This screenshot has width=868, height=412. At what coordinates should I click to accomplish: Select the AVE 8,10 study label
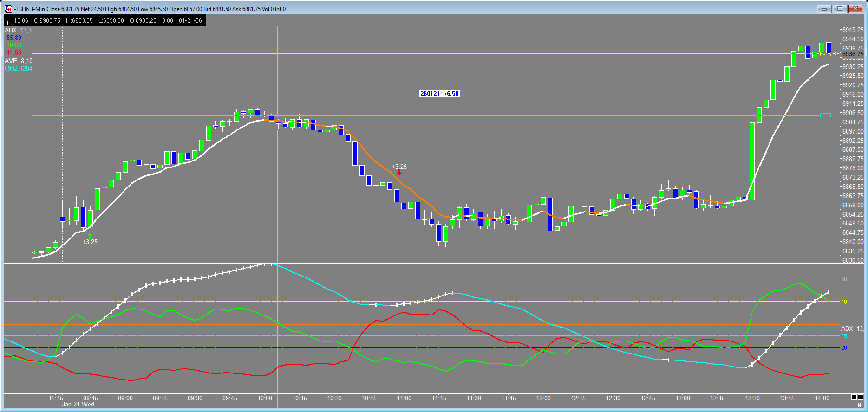[x=18, y=61]
